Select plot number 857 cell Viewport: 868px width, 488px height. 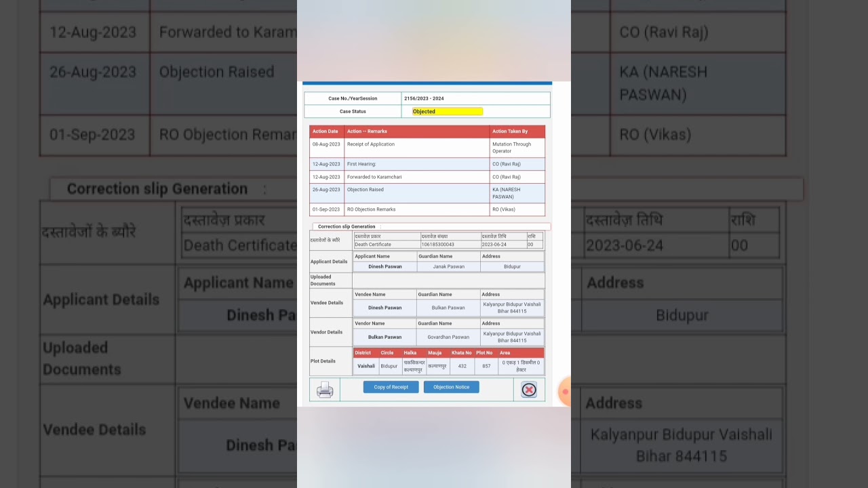(x=486, y=366)
